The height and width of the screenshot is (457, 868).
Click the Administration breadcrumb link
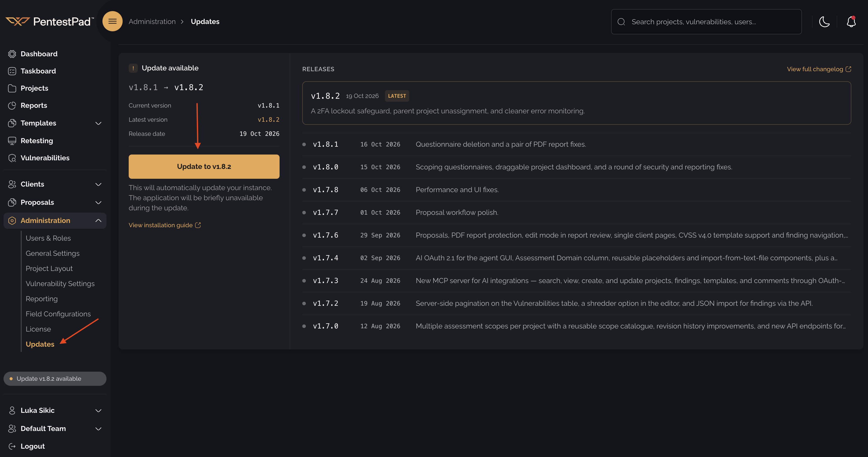tap(152, 21)
